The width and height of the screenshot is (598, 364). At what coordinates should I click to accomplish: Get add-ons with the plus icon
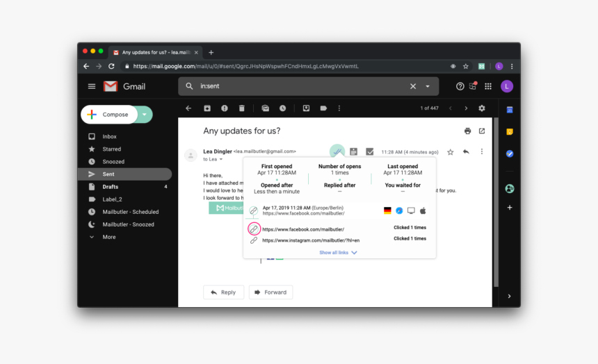[510, 208]
